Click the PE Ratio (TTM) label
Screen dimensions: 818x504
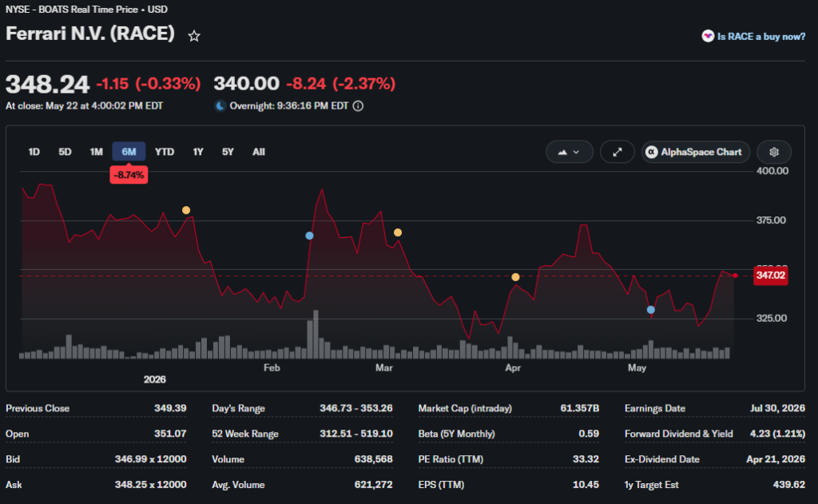[x=451, y=459]
